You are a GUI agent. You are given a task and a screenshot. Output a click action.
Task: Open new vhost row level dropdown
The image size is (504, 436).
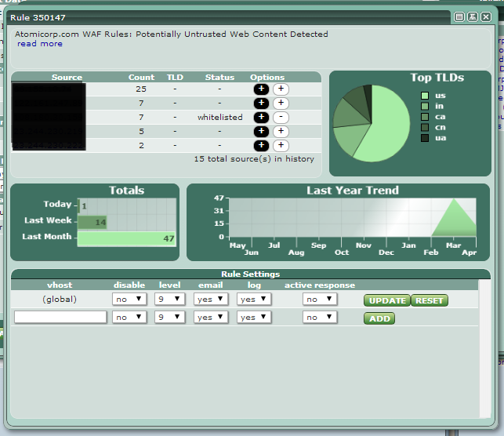(x=169, y=317)
